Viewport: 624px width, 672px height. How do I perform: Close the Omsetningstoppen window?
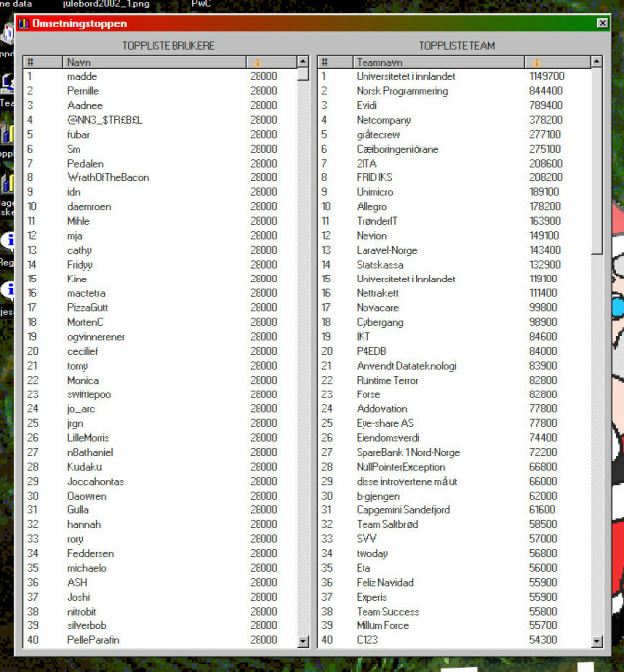click(x=602, y=23)
